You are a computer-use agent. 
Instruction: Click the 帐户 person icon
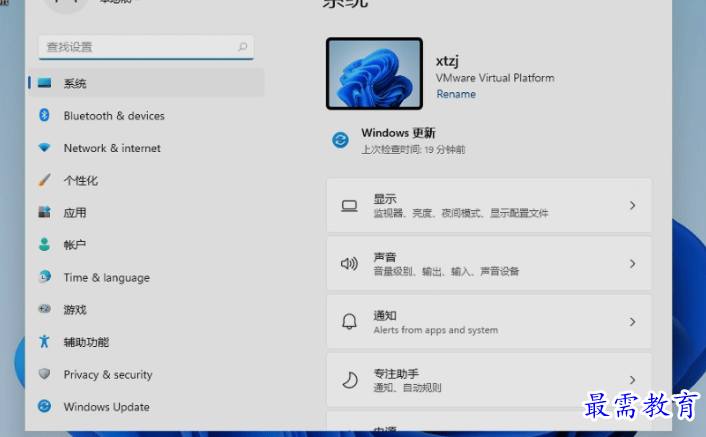pyautogui.click(x=44, y=244)
